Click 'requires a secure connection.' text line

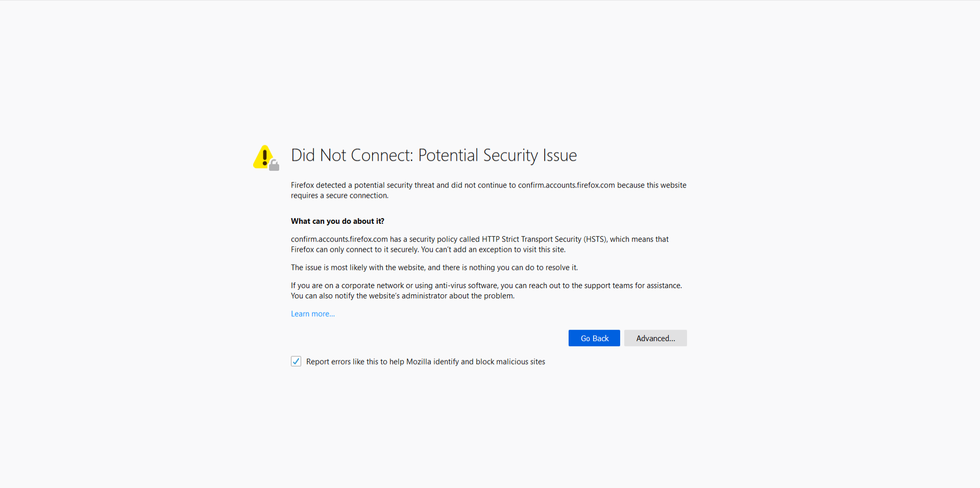pyautogui.click(x=339, y=196)
